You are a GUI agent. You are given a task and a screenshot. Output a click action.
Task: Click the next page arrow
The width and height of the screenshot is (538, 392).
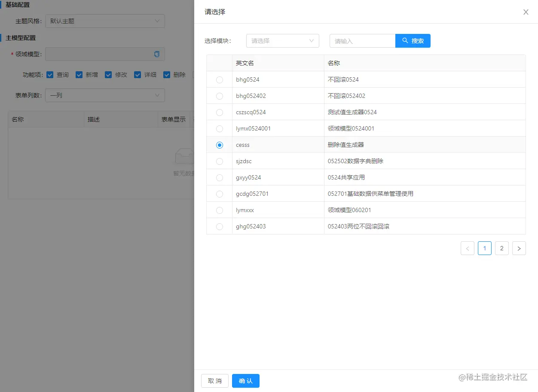click(519, 248)
